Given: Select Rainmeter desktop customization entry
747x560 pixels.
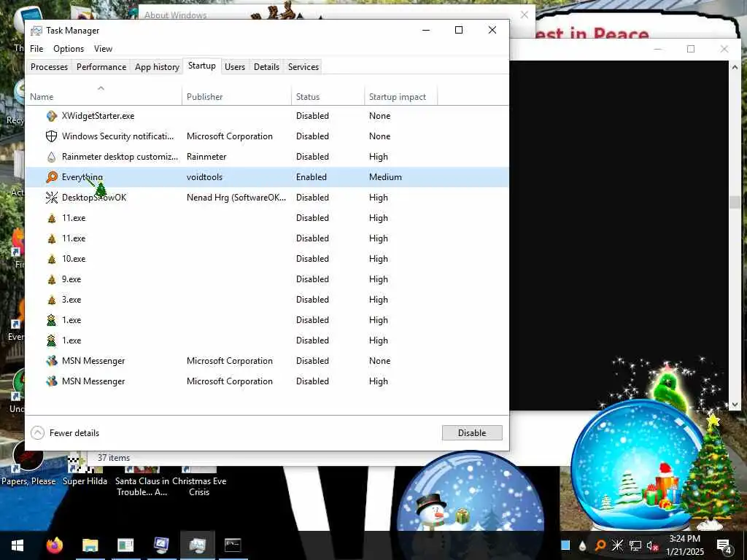Looking at the screenshot, I should (120, 157).
